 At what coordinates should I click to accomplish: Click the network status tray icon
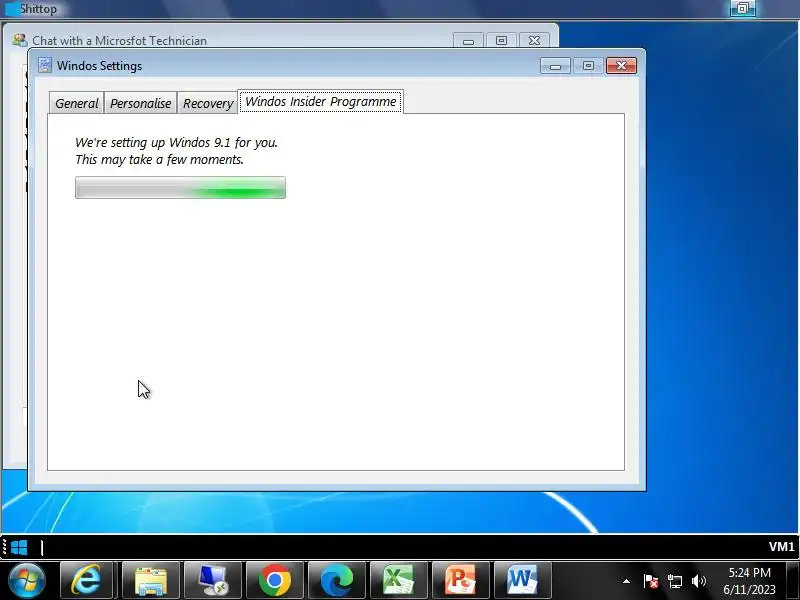(674, 581)
